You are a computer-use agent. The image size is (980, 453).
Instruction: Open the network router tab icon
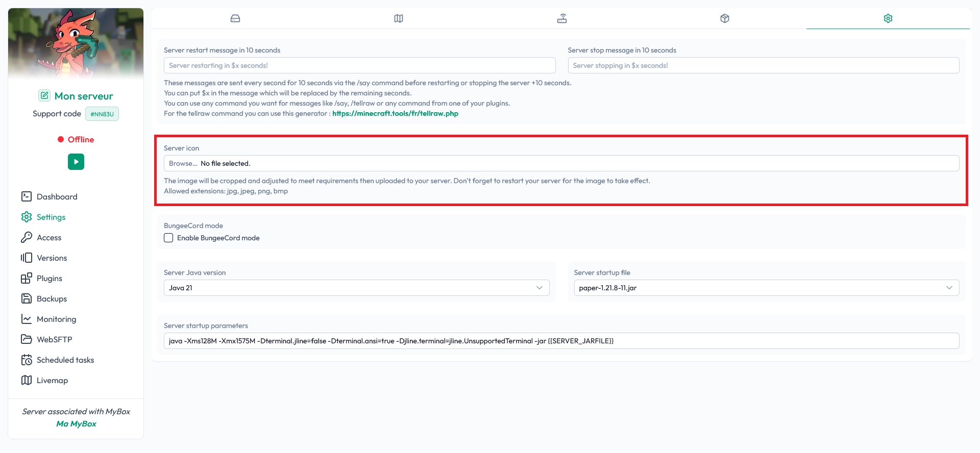pyautogui.click(x=562, y=18)
